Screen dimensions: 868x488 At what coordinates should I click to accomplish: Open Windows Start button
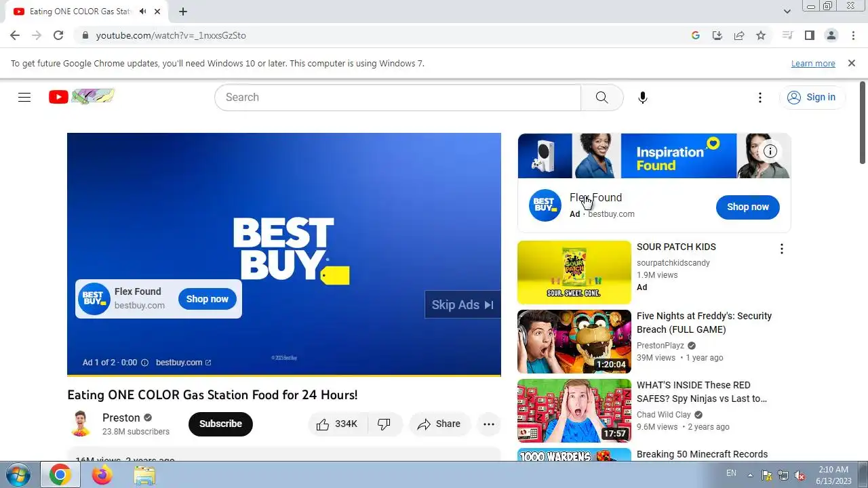click(17, 475)
